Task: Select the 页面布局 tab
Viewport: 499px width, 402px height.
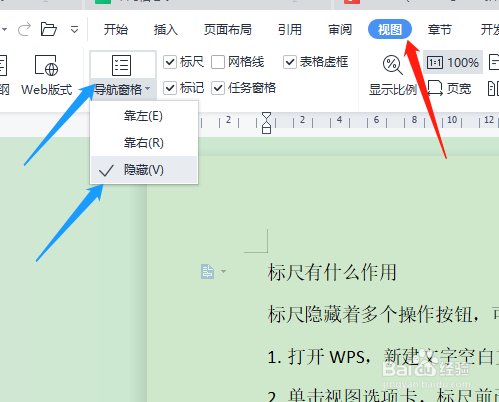Action: (228, 30)
